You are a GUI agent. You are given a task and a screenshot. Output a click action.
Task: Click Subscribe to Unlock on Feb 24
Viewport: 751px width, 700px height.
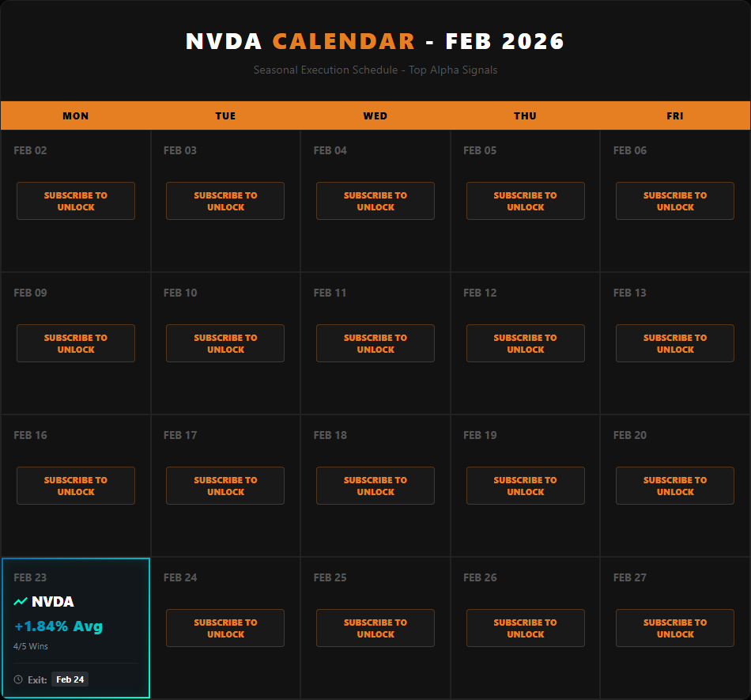pyautogui.click(x=225, y=628)
